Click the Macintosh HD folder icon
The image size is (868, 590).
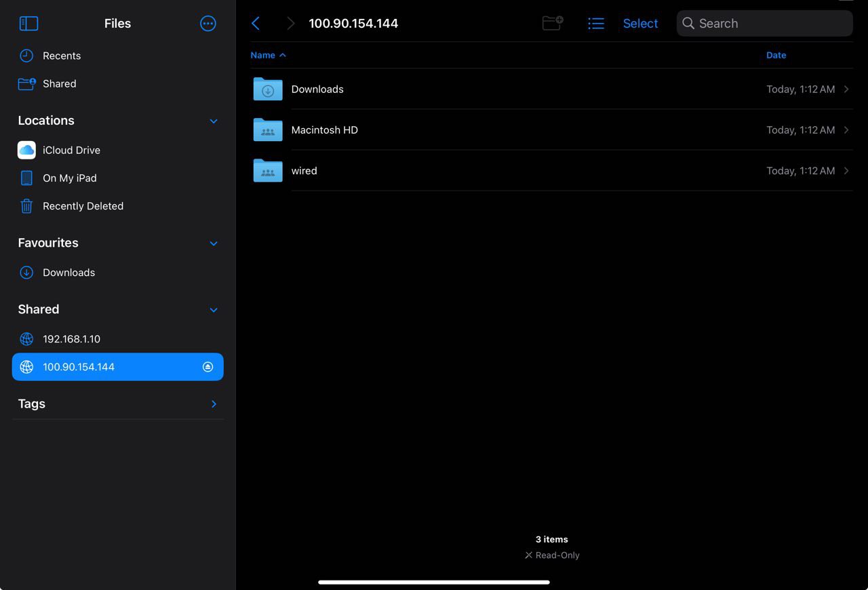pyautogui.click(x=268, y=130)
